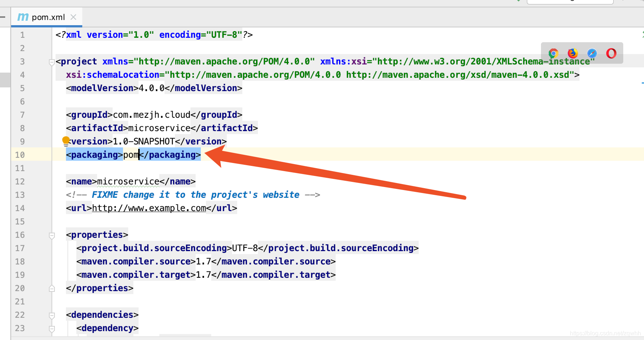
Task: Click the opening packaging tag
Action: pyautogui.click(x=94, y=155)
